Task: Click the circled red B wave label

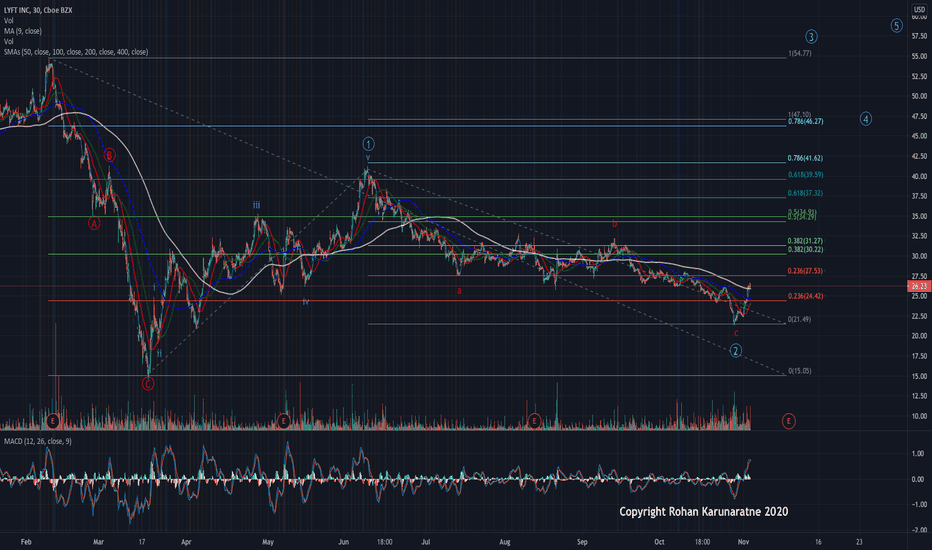Action: (109, 155)
